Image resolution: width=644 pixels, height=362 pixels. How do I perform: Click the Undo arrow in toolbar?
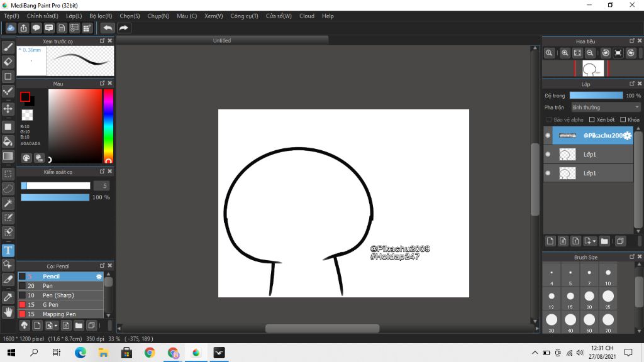click(x=108, y=28)
